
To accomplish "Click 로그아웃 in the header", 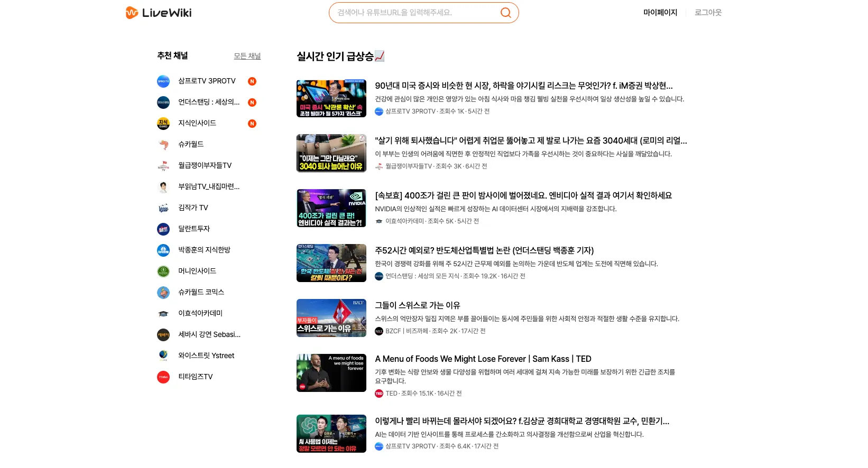I will click(x=708, y=13).
